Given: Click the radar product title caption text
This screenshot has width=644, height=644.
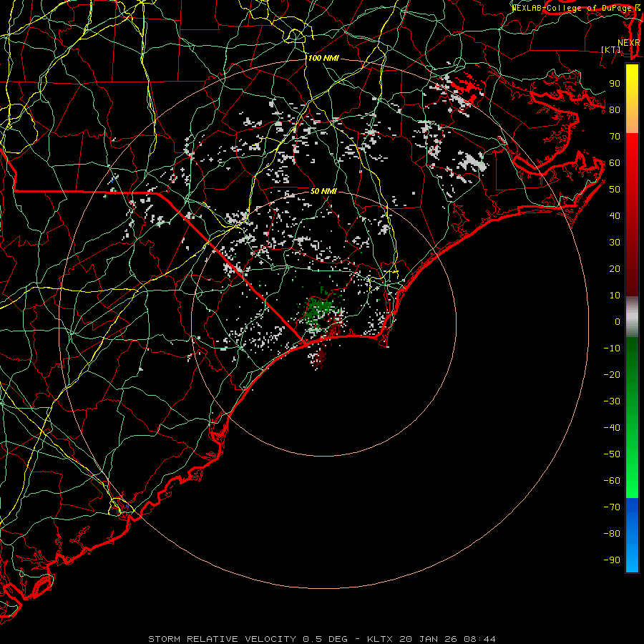Looking at the screenshot, I should coord(322,639).
